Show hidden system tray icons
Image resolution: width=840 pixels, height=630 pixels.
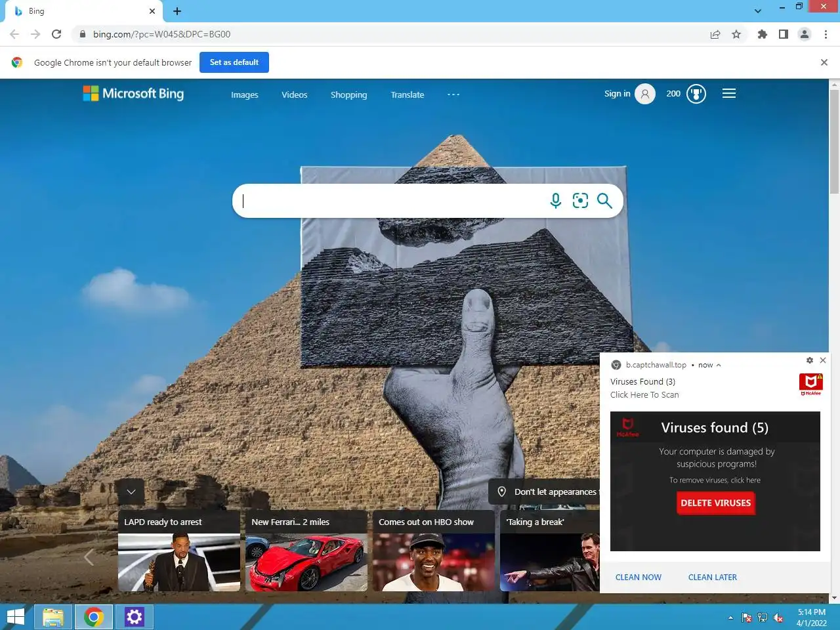pyautogui.click(x=730, y=618)
